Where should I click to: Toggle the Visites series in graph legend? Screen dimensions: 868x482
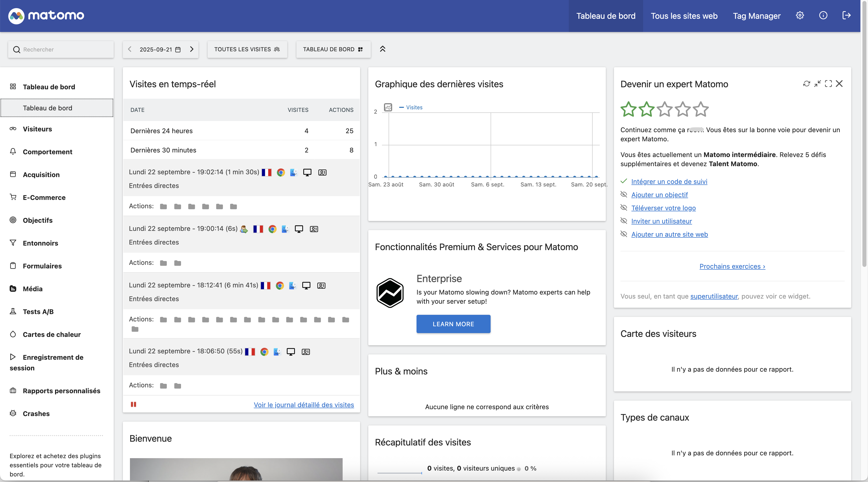[x=411, y=108]
